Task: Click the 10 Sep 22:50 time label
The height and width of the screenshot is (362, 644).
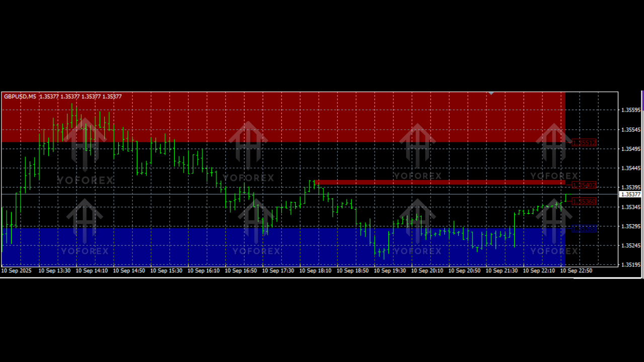Action: point(576,270)
